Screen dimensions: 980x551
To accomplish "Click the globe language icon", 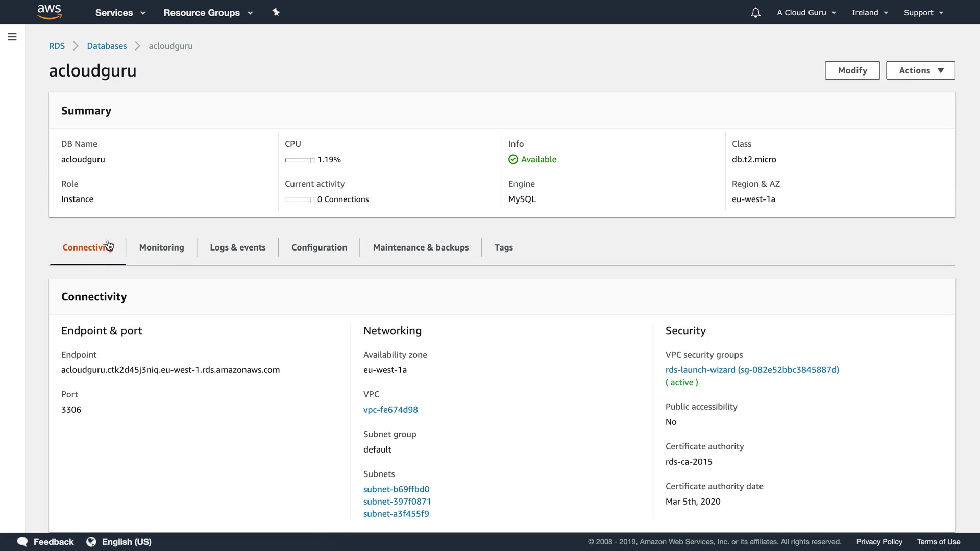I will (x=91, y=541).
